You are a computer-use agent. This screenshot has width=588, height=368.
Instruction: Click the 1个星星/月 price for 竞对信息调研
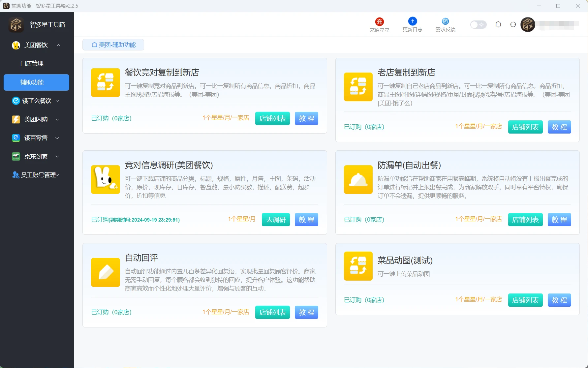pyautogui.click(x=242, y=219)
